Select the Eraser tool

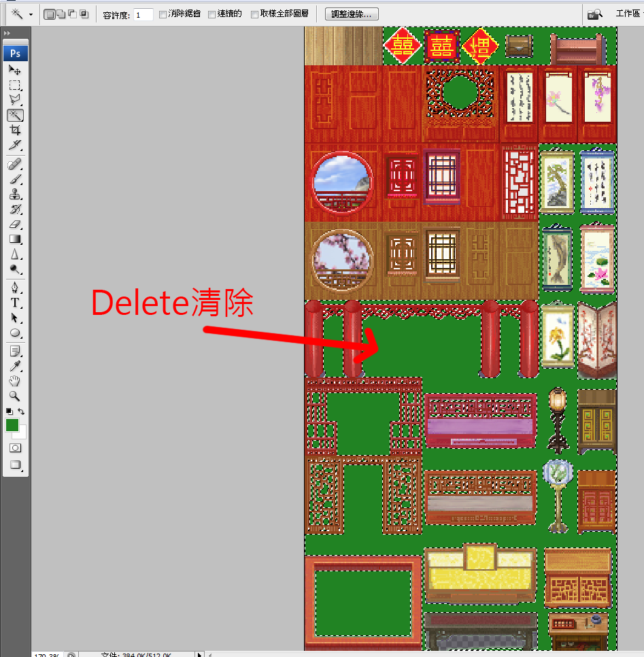pos(15,224)
